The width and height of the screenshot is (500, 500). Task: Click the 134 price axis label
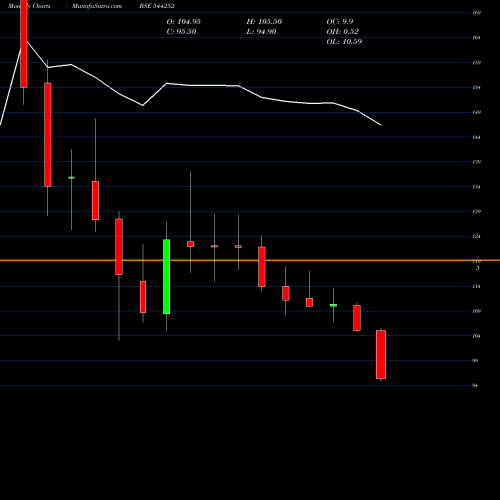477,187
